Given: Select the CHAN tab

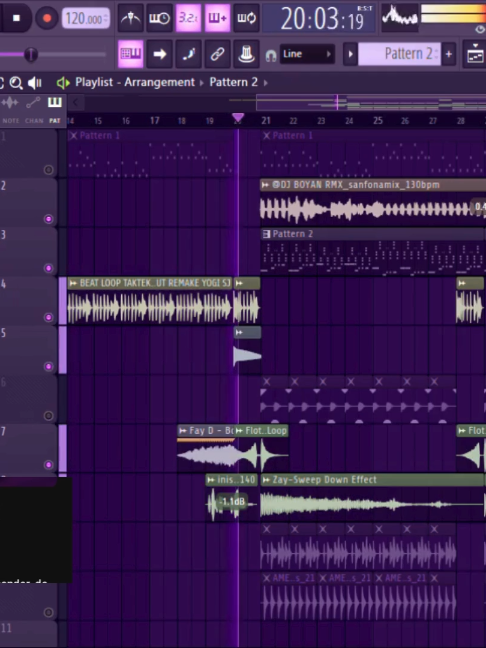Looking at the screenshot, I should coord(34,121).
